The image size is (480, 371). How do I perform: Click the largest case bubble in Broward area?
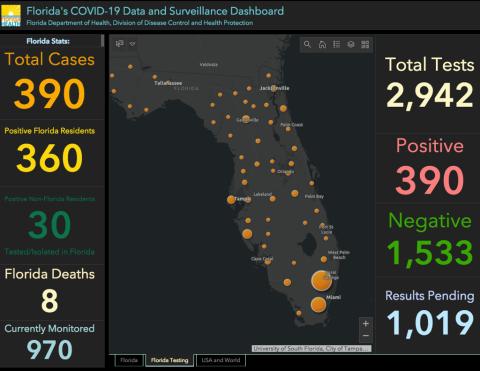321,281
